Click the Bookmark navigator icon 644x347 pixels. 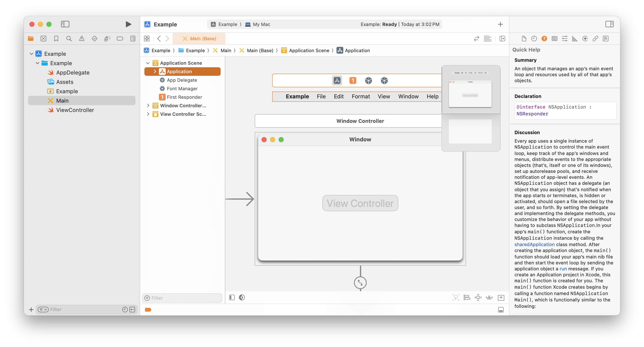56,39
